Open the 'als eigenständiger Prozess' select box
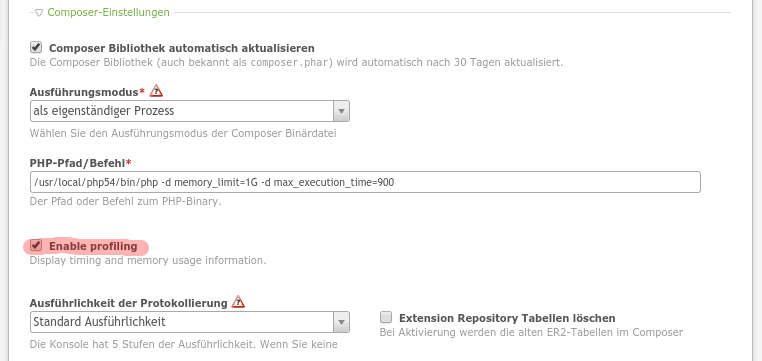Image resolution: width=762 pixels, height=361 pixels. tap(190, 111)
